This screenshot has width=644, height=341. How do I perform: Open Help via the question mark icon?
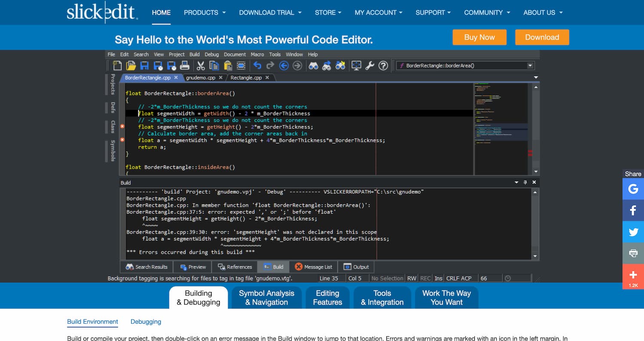point(383,65)
